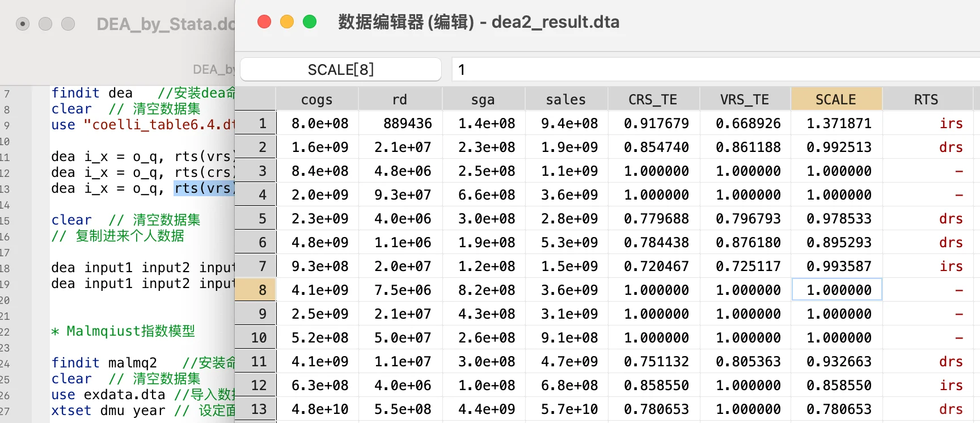Image resolution: width=980 pixels, height=423 pixels.
Task: Select row number 1 header
Action: [255, 123]
